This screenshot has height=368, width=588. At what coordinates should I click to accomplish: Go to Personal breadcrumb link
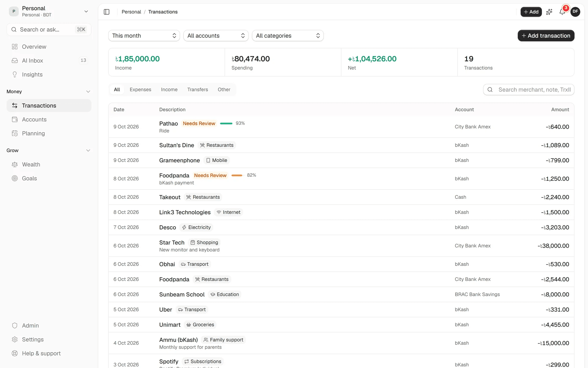pyautogui.click(x=131, y=12)
